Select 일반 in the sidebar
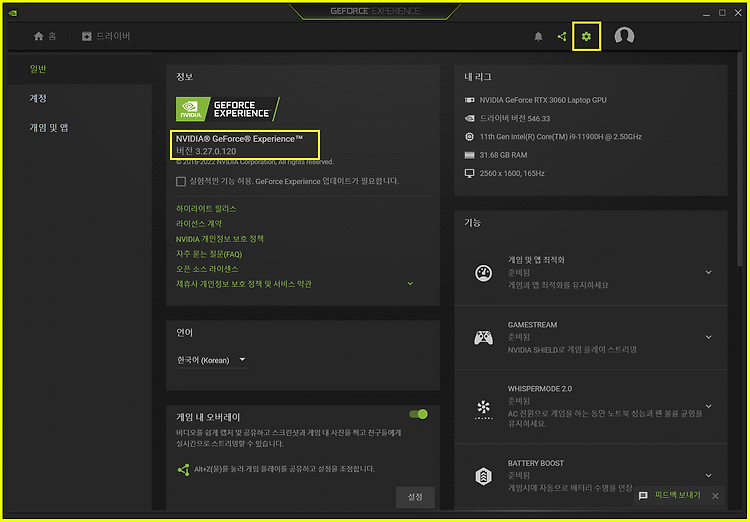Screen dimensions: 750x522 pos(79,69)
